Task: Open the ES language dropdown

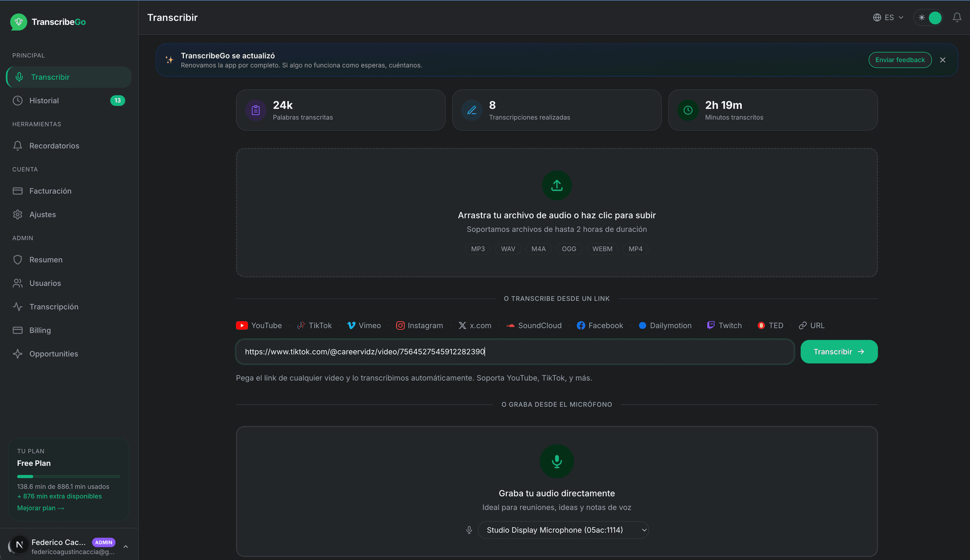Action: click(888, 18)
